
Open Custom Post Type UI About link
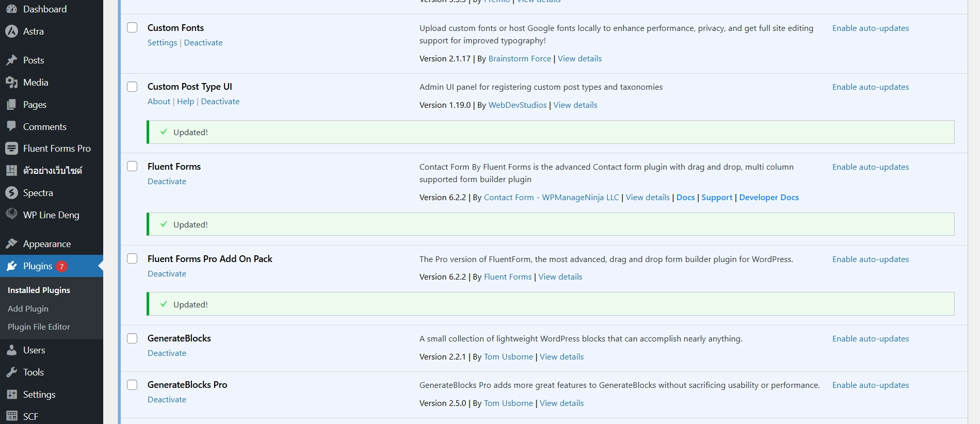pos(159,101)
